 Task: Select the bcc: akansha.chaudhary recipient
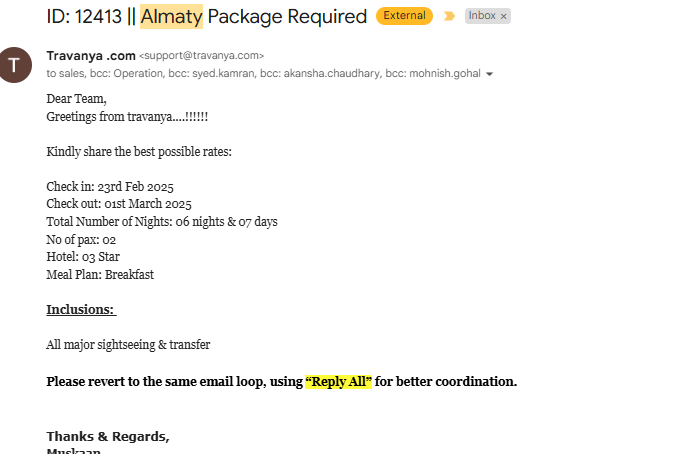320,74
